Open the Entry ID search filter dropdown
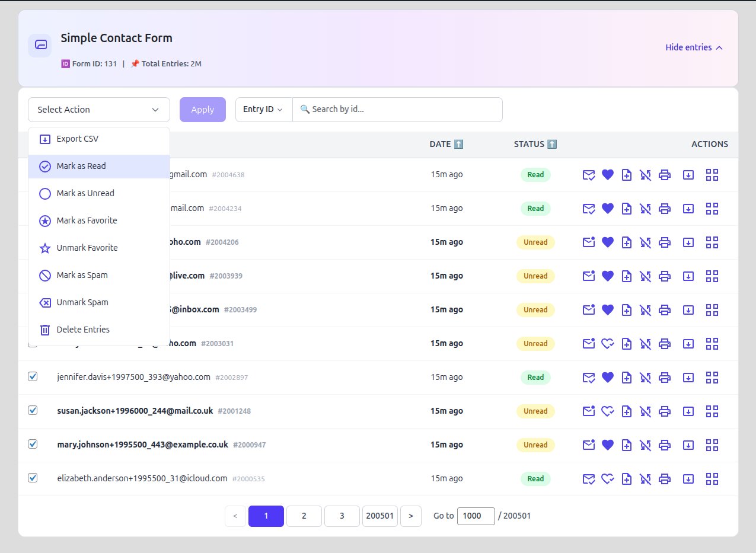Screen dimensions: 756x553 pyautogui.click(x=263, y=110)
